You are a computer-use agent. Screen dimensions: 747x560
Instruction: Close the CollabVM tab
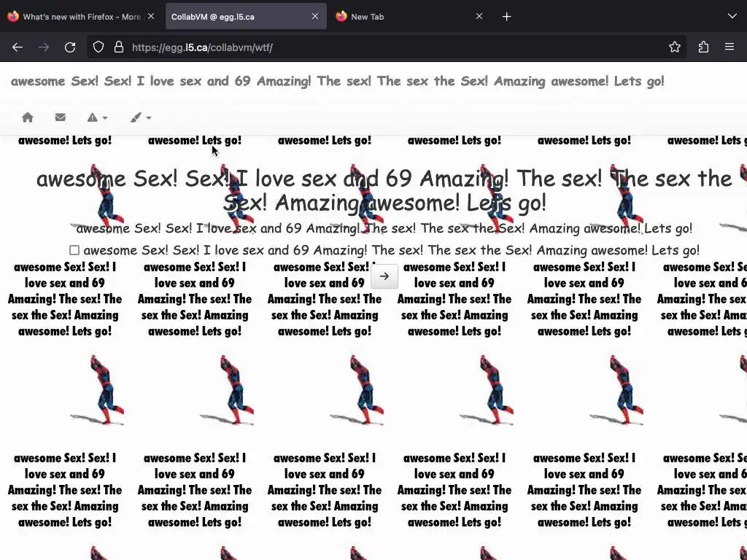[315, 16]
